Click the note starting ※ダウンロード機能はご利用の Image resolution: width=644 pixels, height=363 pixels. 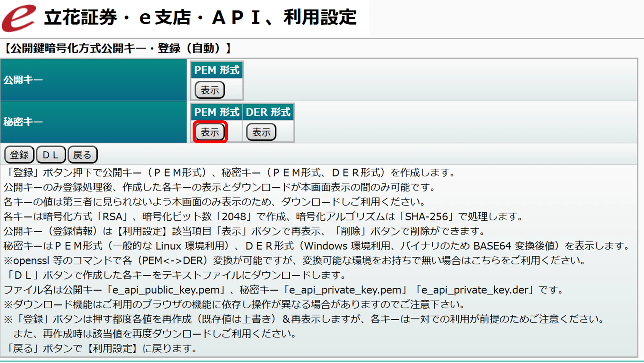[235, 304]
